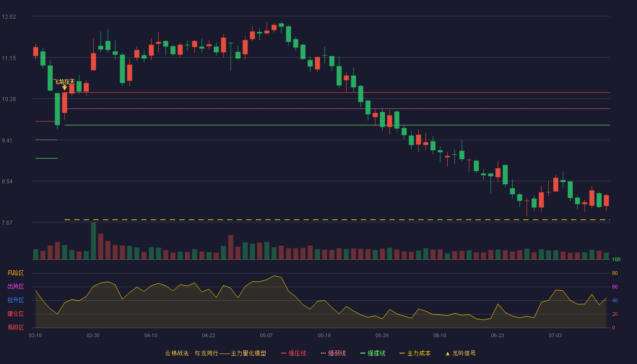Toggle the 强弱线 legend item
This screenshot has width=637, height=364.
[x=333, y=353]
